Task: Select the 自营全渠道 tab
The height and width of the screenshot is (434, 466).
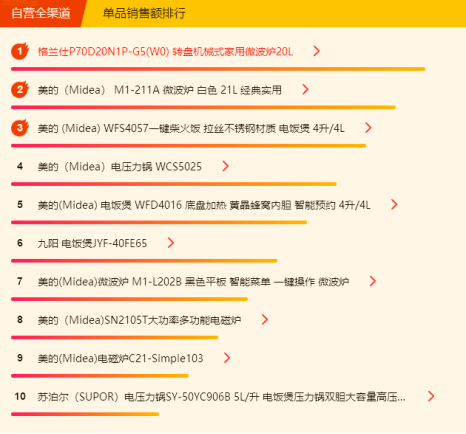Action: click(41, 13)
